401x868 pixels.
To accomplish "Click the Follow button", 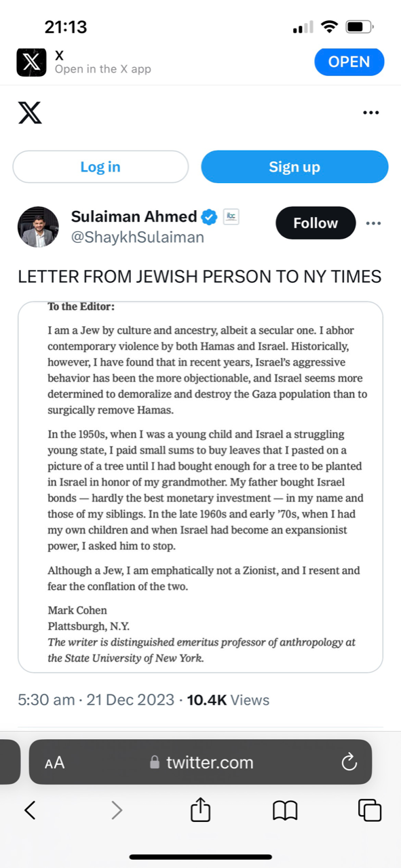I will click(316, 223).
